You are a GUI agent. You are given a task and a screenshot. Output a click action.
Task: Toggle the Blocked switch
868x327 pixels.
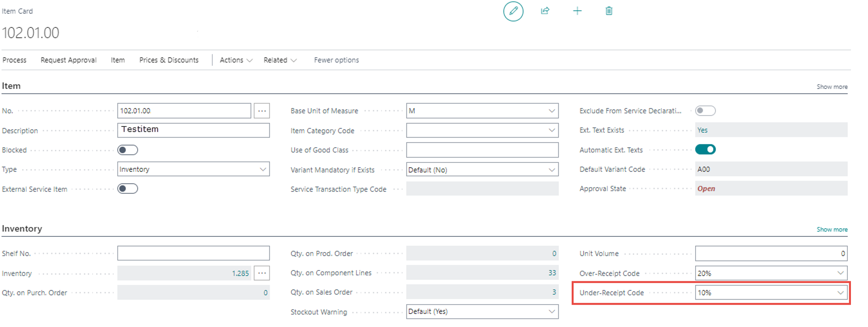point(128,150)
